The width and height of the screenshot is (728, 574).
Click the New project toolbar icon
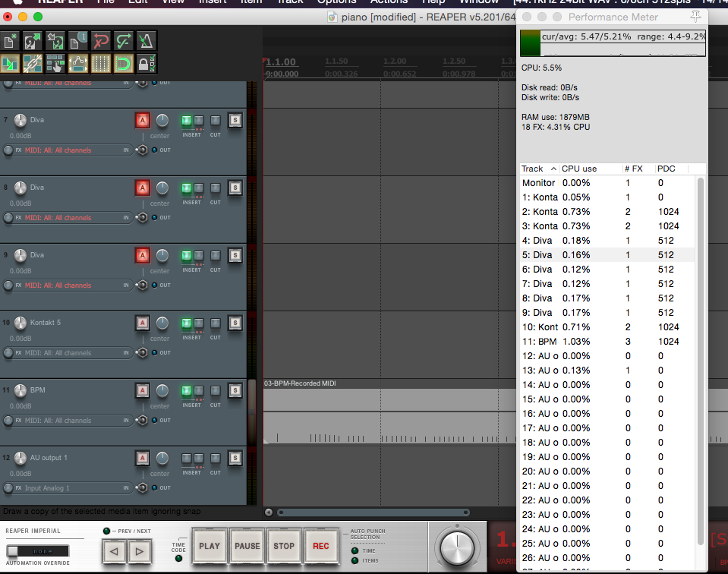10,41
